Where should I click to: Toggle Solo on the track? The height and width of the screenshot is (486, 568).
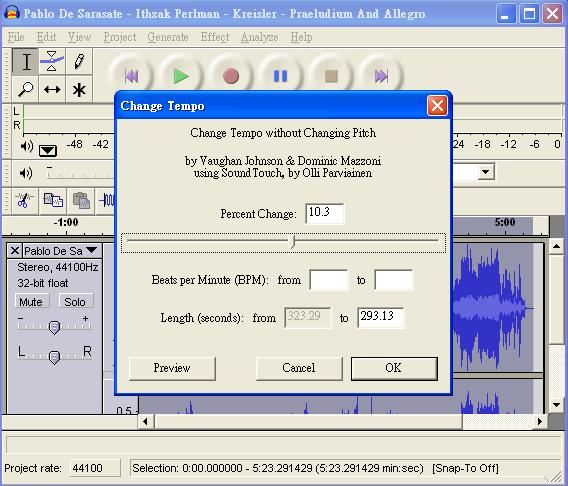[75, 301]
